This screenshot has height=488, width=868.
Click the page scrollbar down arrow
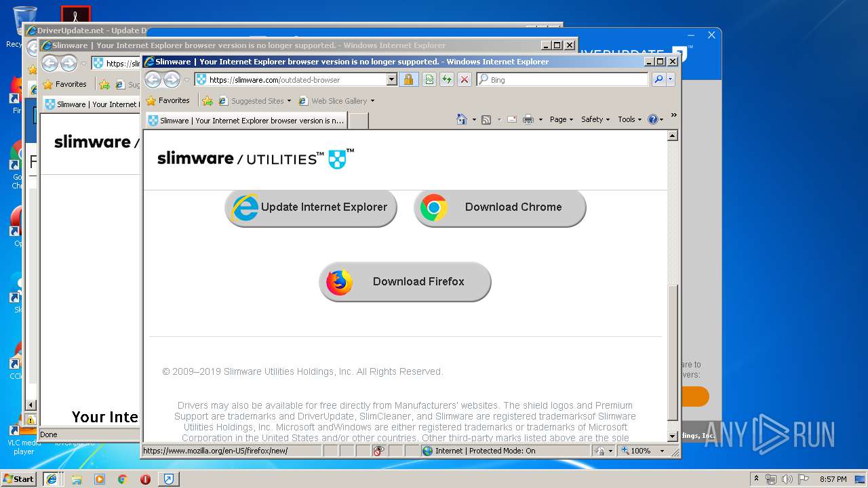point(673,436)
